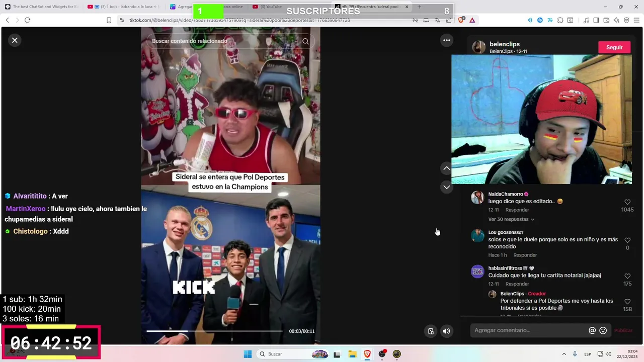Open Brave VPN shield icon
This screenshot has height=362, width=644.
[x=626, y=20]
